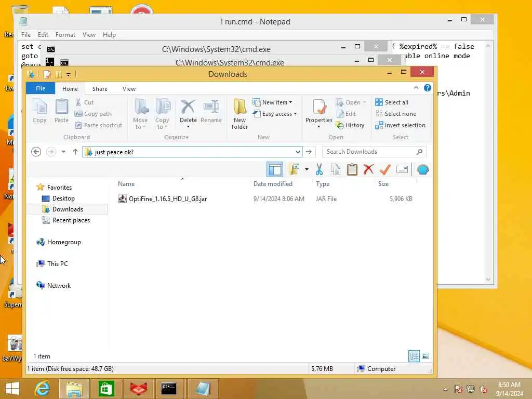Viewport: 532px width, 399px height.
Task: Switch to Details view icon in status area
Action: (414, 356)
